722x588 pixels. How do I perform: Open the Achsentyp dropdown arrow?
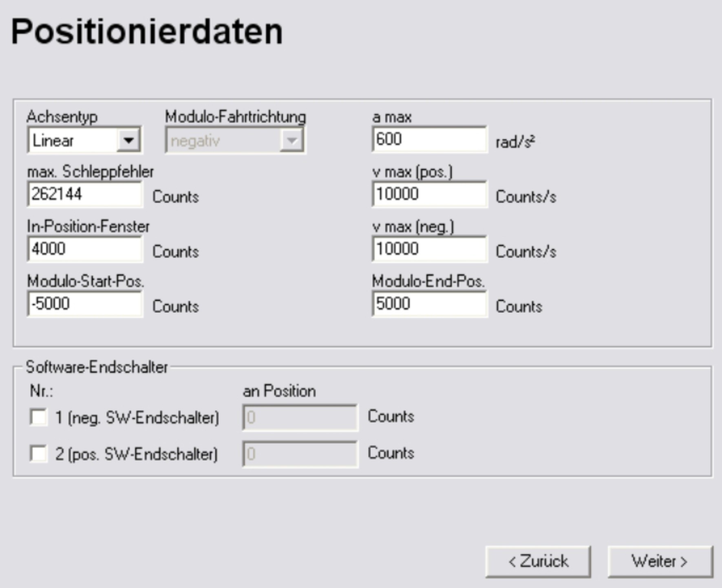click(128, 141)
